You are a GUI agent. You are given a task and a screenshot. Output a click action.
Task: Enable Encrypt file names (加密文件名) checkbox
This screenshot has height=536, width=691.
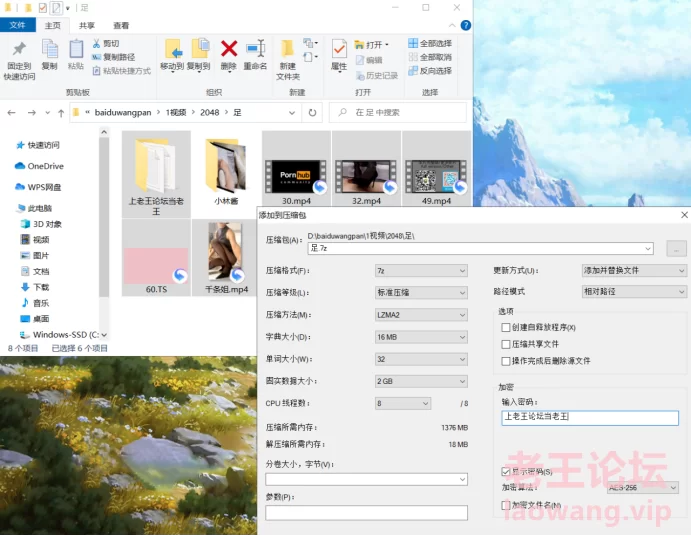[505, 505]
